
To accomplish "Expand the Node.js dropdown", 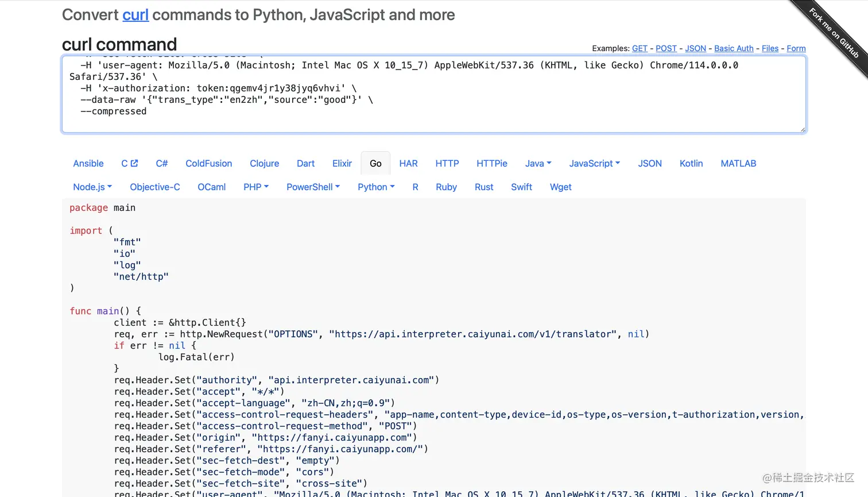I will click(92, 187).
